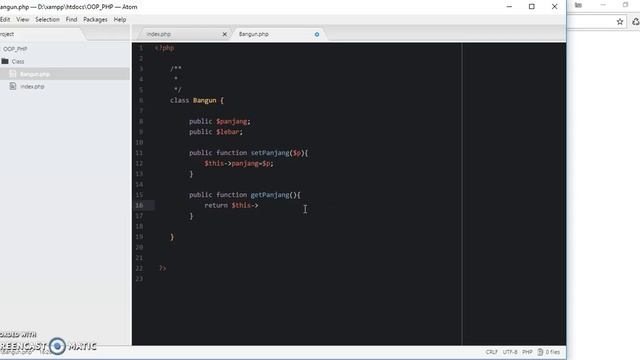Image resolution: width=640 pixels, height=360 pixels.
Task: Collapse the Class folder
Action: [x=18, y=62]
